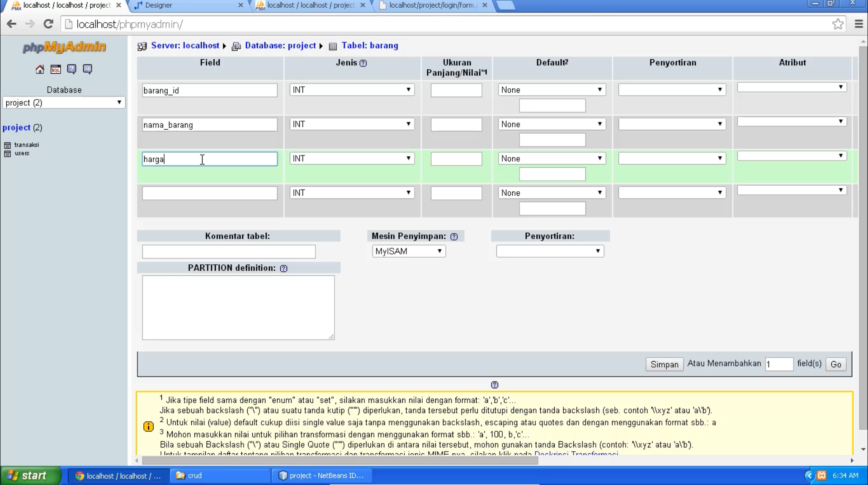Click the table icon beside Tabel: barang

pos(333,46)
